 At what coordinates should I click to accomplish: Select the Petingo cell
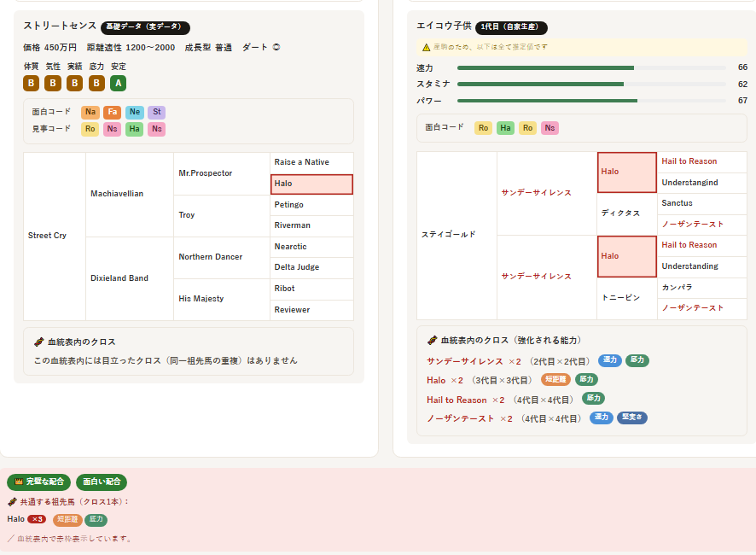click(x=311, y=205)
